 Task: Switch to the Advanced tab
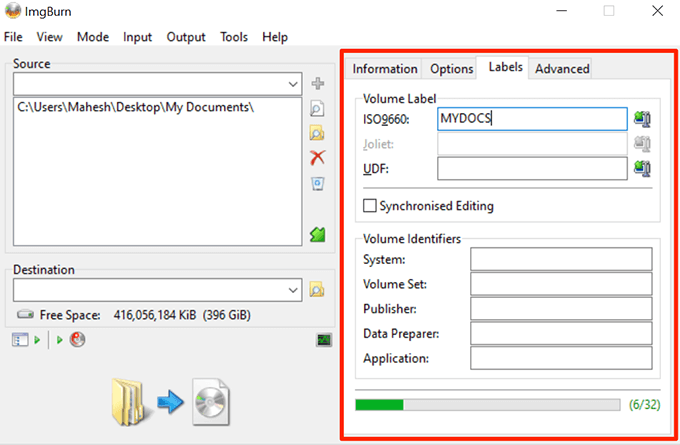click(562, 69)
